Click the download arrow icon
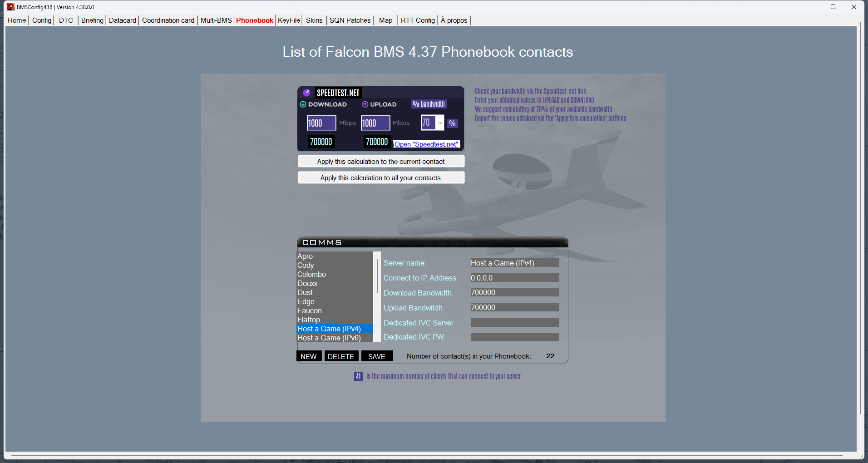Viewport: 868px width, 463px height. [x=303, y=104]
